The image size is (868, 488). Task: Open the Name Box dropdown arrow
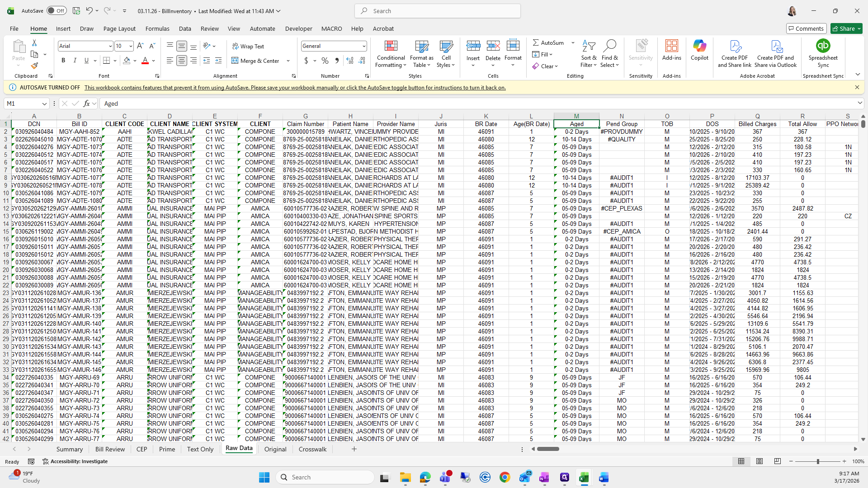click(x=44, y=103)
